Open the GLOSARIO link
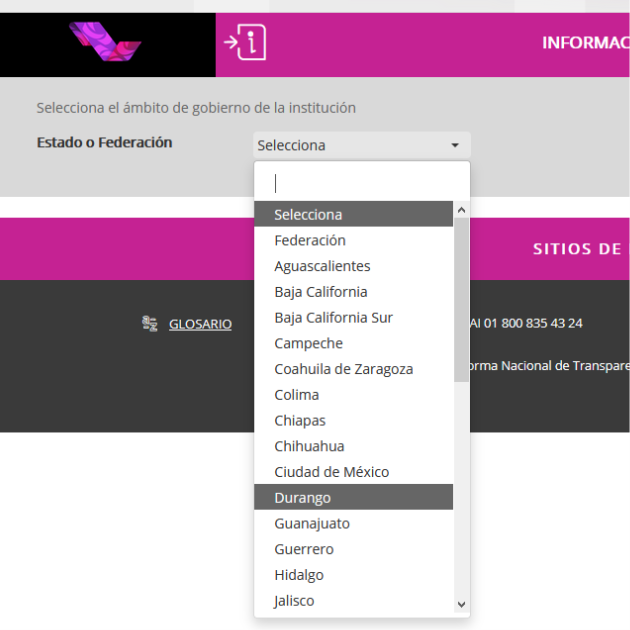 click(200, 324)
